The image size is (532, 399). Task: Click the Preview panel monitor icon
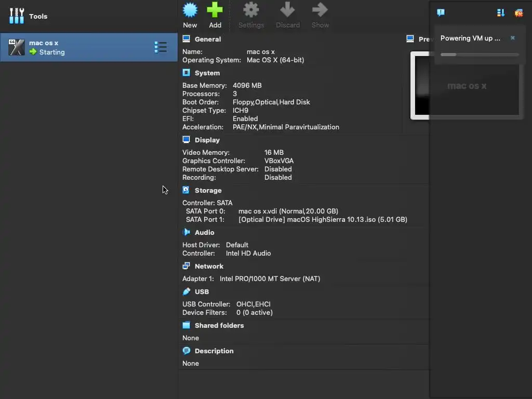(410, 38)
